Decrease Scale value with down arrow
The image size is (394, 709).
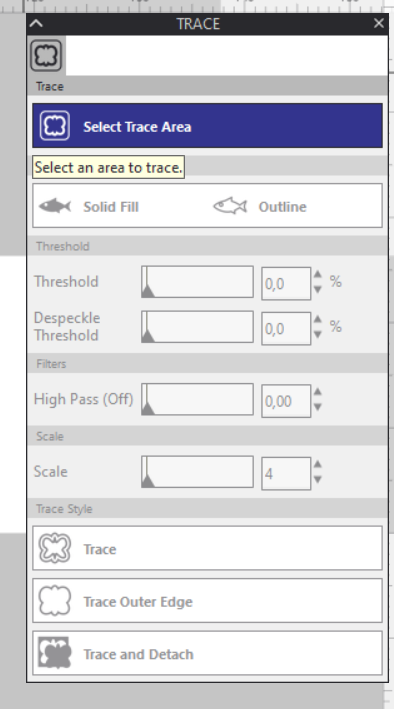coord(318,479)
